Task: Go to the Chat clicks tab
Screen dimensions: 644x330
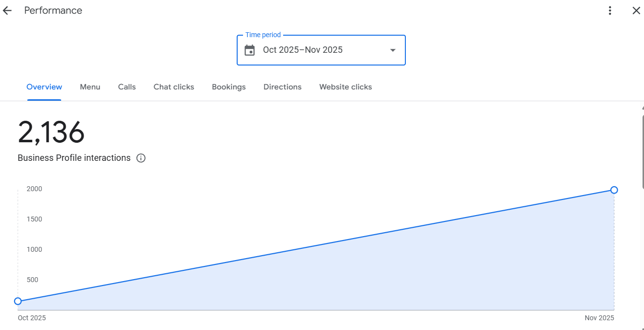Action: (174, 87)
